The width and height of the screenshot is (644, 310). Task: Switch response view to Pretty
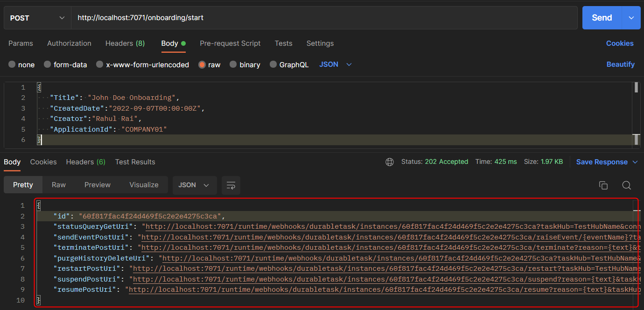coord(23,185)
